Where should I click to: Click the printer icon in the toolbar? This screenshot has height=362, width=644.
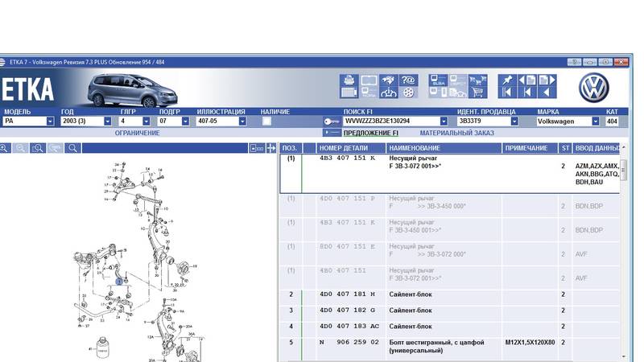349,80
